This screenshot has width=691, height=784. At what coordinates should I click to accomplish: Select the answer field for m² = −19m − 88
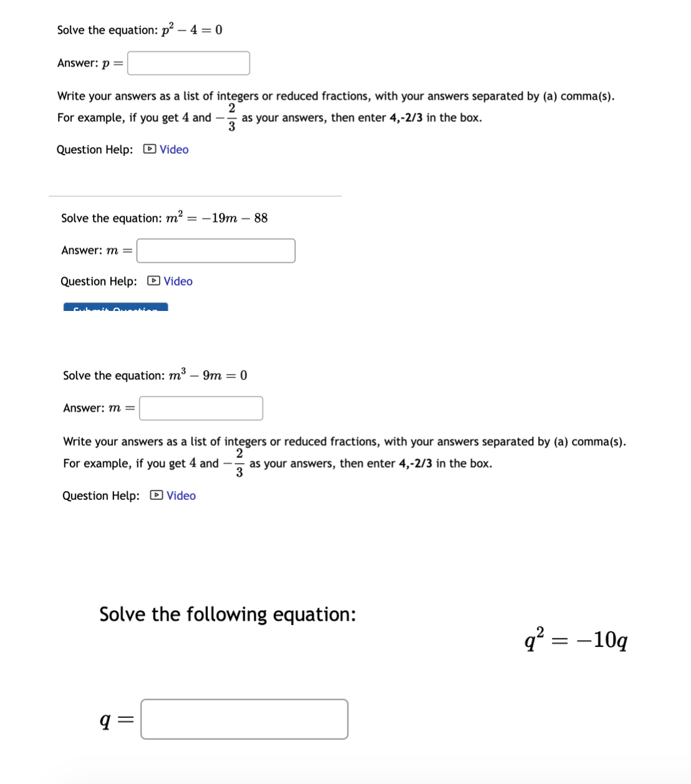pyautogui.click(x=215, y=250)
